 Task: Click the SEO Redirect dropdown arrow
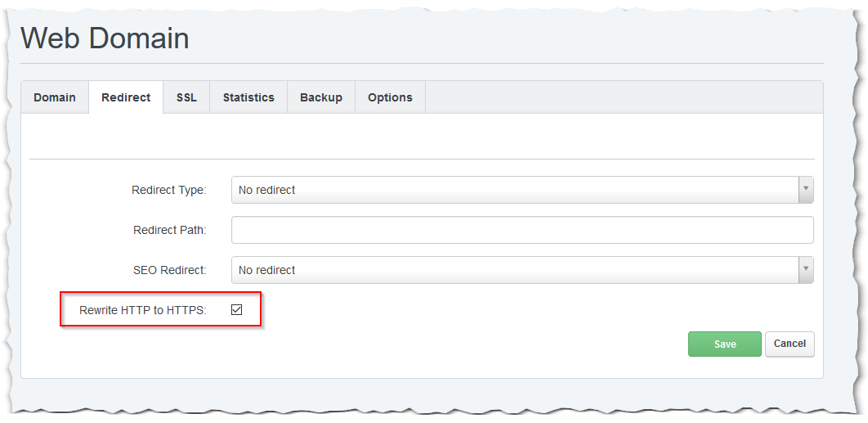tap(806, 270)
